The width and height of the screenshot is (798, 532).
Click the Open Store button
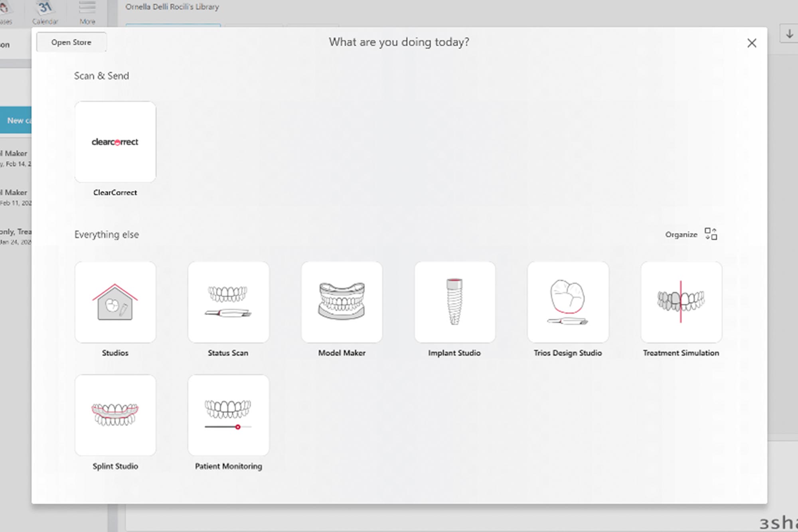(x=71, y=42)
